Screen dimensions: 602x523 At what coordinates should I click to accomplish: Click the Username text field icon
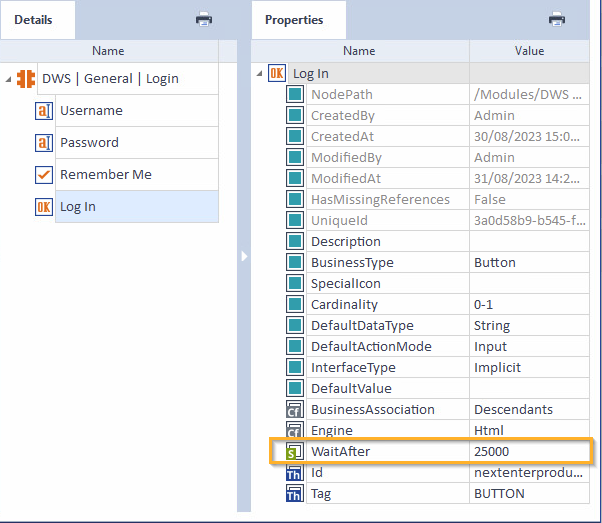[x=43, y=111]
